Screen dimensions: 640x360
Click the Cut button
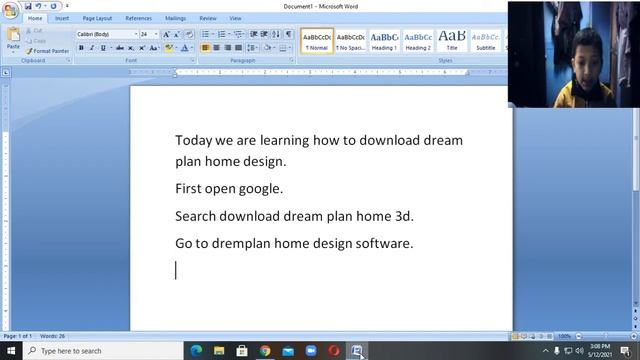34,31
